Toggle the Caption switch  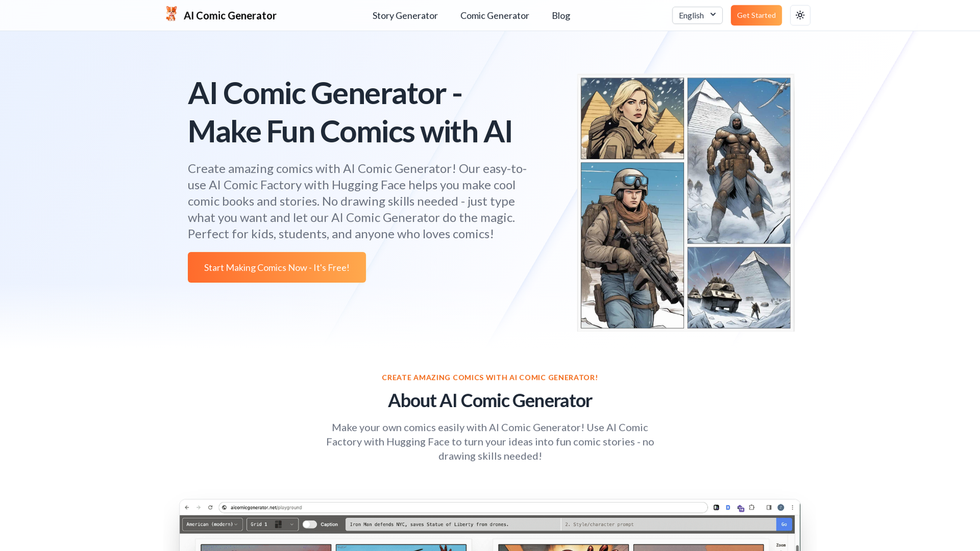[310, 524]
